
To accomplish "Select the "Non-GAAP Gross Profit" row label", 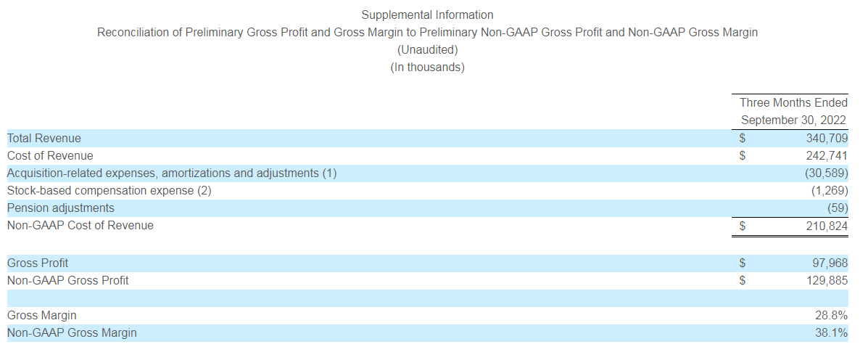I will (68, 280).
